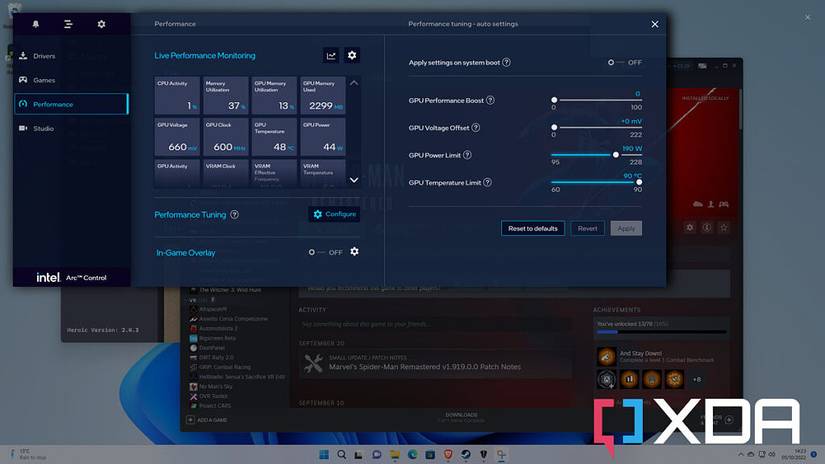
Task: Enable the In-Game Overlay toggle
Action: pos(314,252)
